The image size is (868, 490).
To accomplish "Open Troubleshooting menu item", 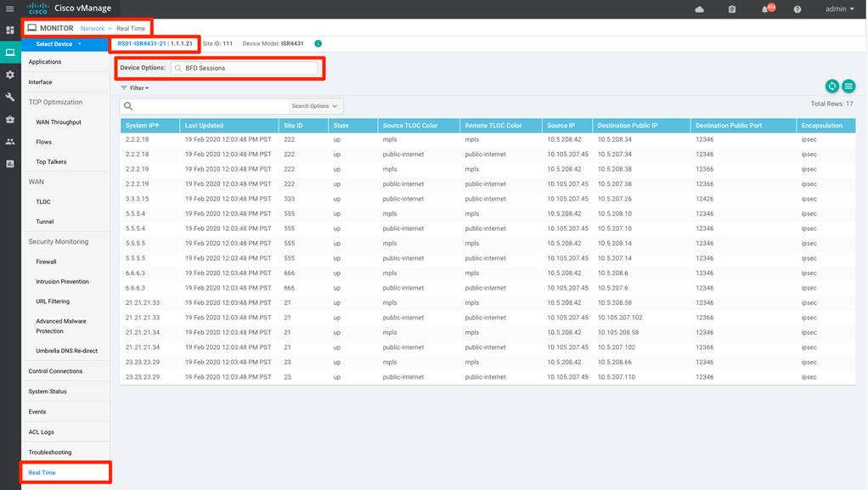I will [x=50, y=453].
